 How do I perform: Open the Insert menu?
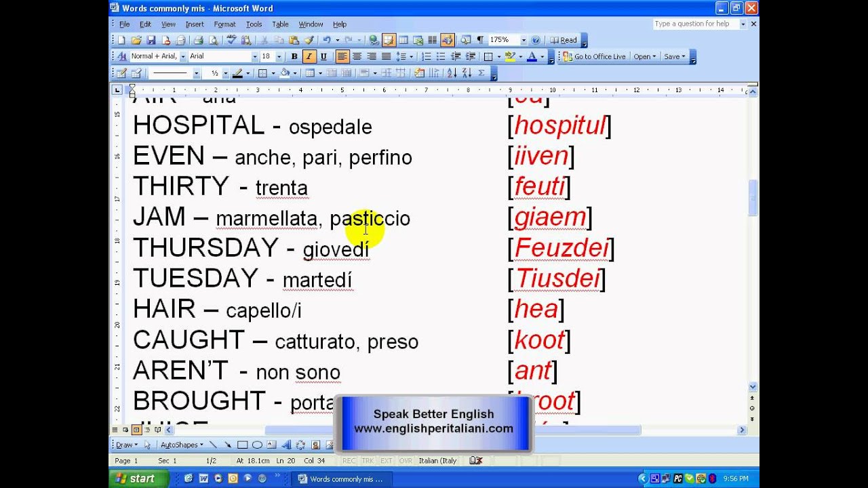point(195,24)
